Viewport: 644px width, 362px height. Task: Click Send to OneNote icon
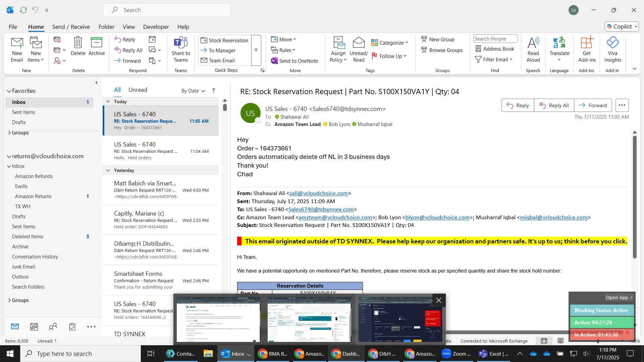294,61
